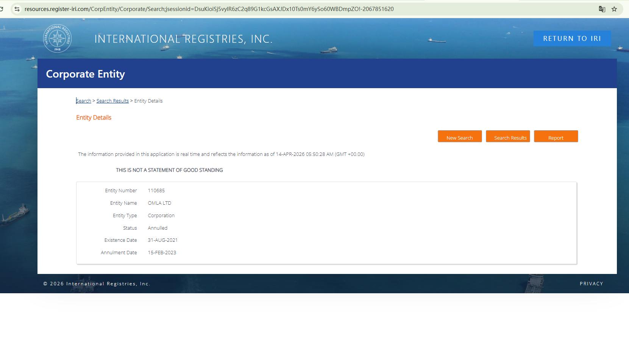629x364 pixels.
Task: Click the Annulment Date label
Action: 119,252
